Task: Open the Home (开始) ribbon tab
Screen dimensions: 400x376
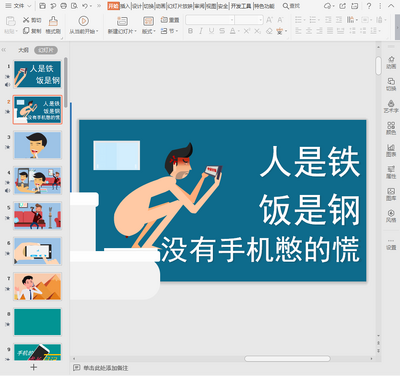Action: (113, 6)
